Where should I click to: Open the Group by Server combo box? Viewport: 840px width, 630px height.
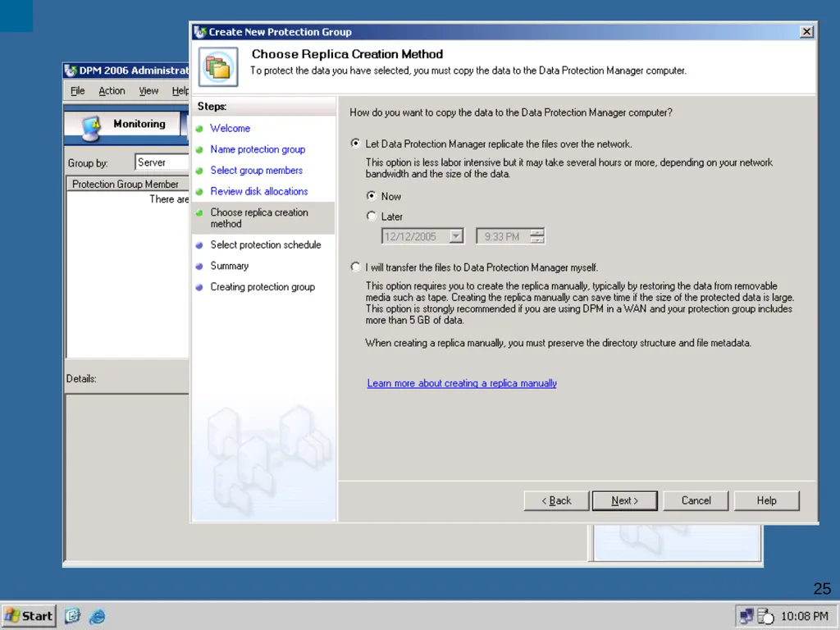tap(162, 162)
